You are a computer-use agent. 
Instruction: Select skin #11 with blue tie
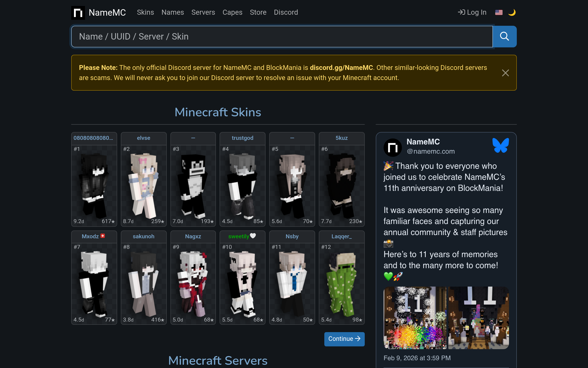292,284
